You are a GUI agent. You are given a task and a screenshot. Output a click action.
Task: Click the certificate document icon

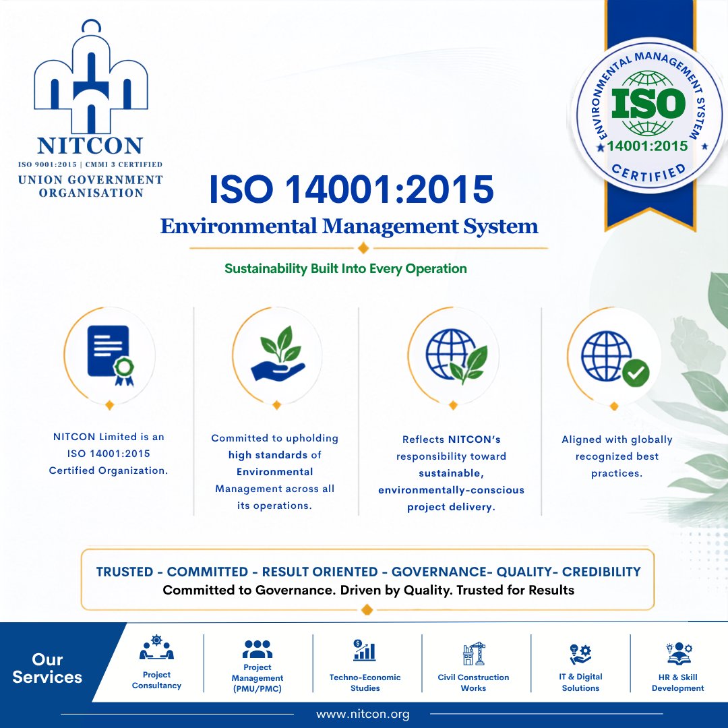pyautogui.click(x=111, y=355)
